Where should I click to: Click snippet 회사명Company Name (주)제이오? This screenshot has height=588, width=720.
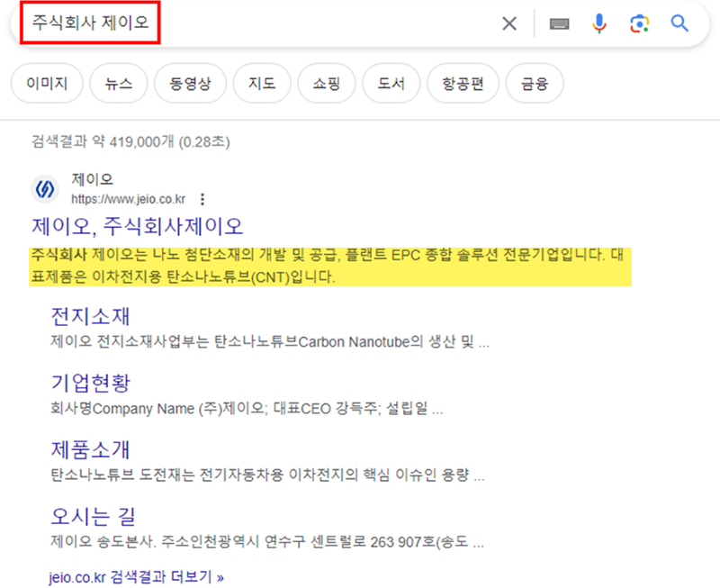(247, 409)
